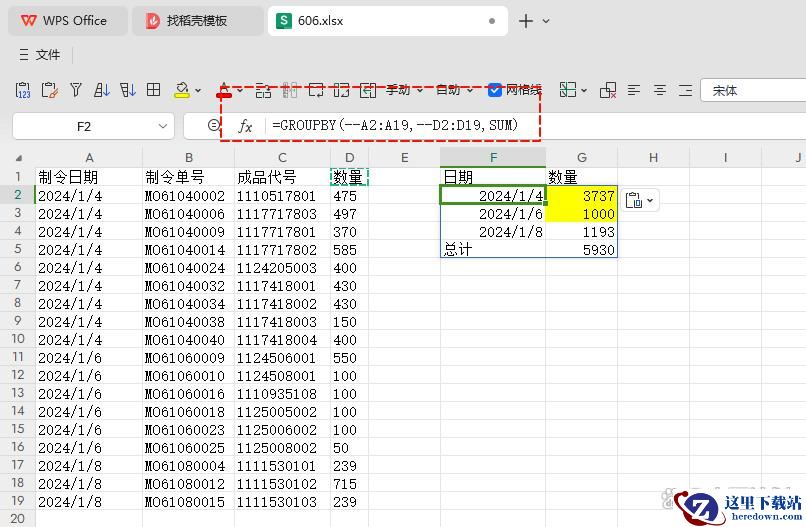Click cell showing 1193
The height and width of the screenshot is (527, 806).
(581, 232)
